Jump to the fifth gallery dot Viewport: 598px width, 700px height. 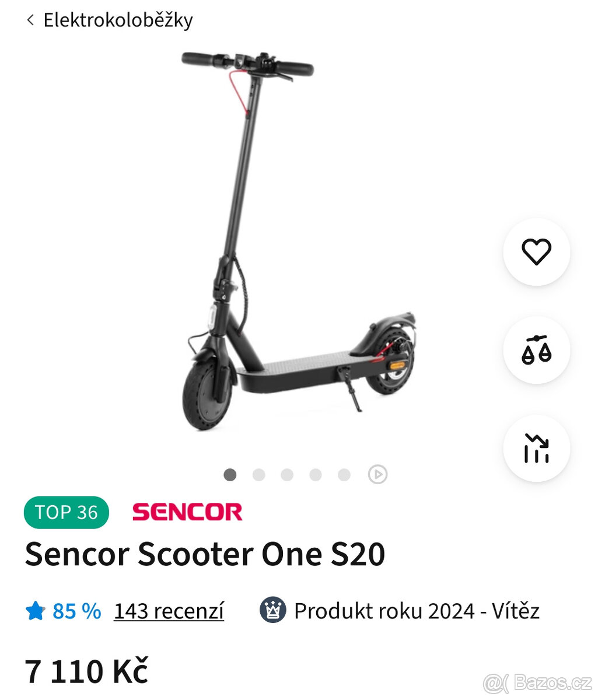point(344,474)
